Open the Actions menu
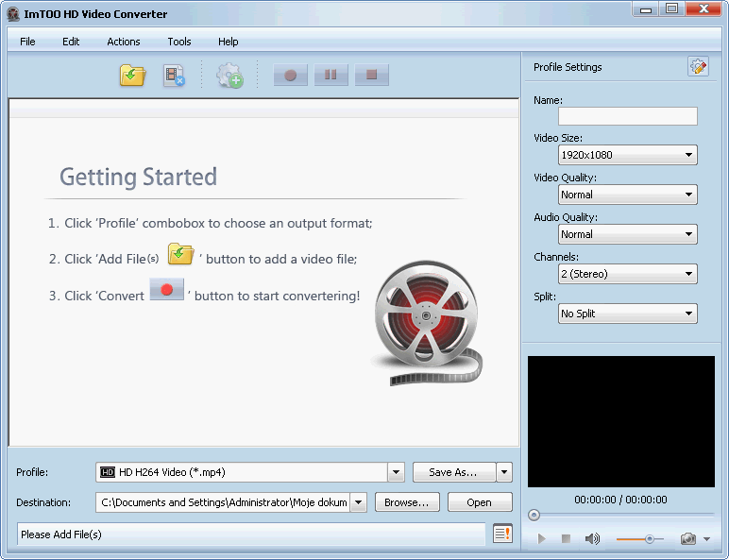 [123, 42]
